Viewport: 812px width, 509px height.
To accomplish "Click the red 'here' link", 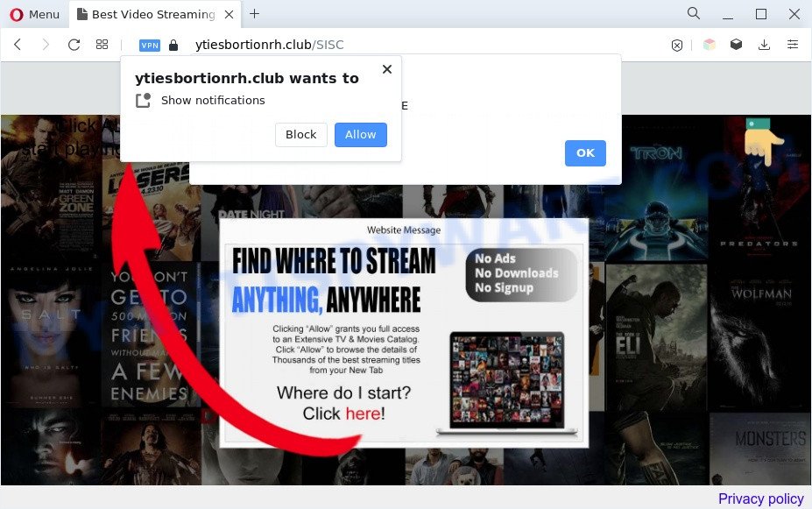I will [363, 414].
